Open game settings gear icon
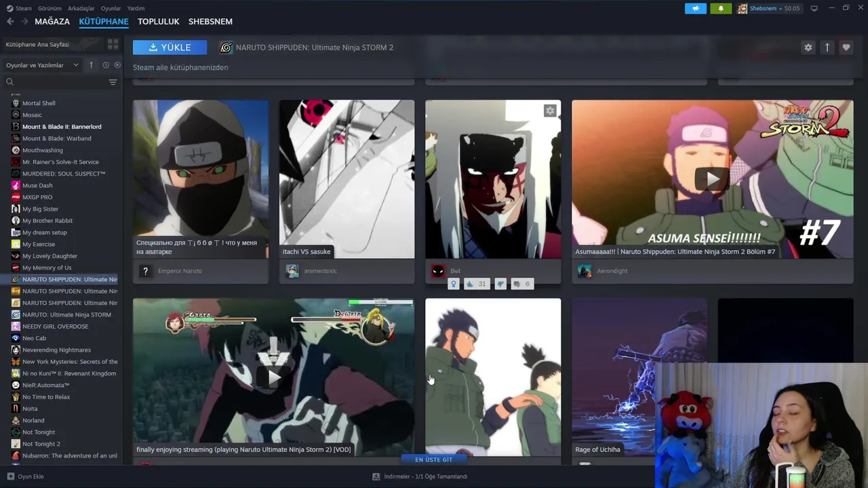Image resolution: width=868 pixels, height=488 pixels. (x=808, y=47)
